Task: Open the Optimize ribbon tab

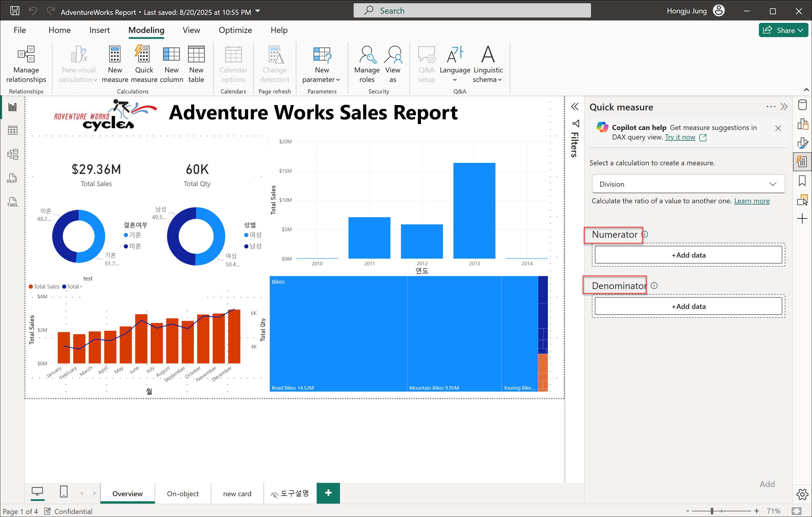Action: point(235,30)
